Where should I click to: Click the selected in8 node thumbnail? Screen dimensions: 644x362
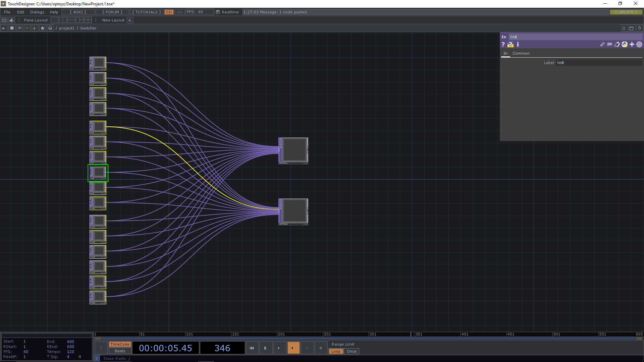98,172
